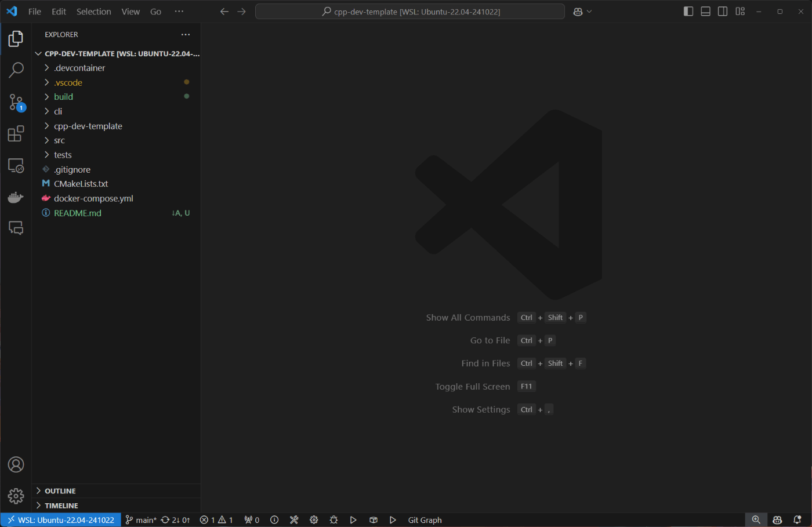Click the debug bug icon in status bar
Screen dimensions: 812x527
(x=333, y=520)
